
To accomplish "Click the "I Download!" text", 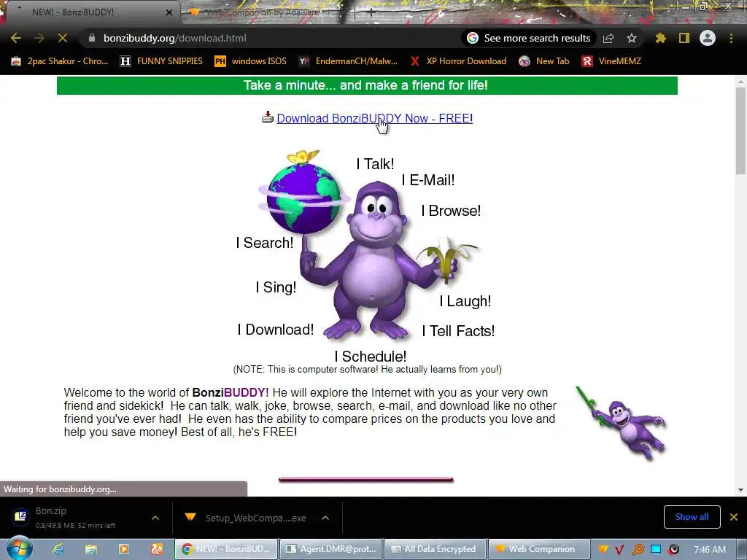I will click(275, 330).
